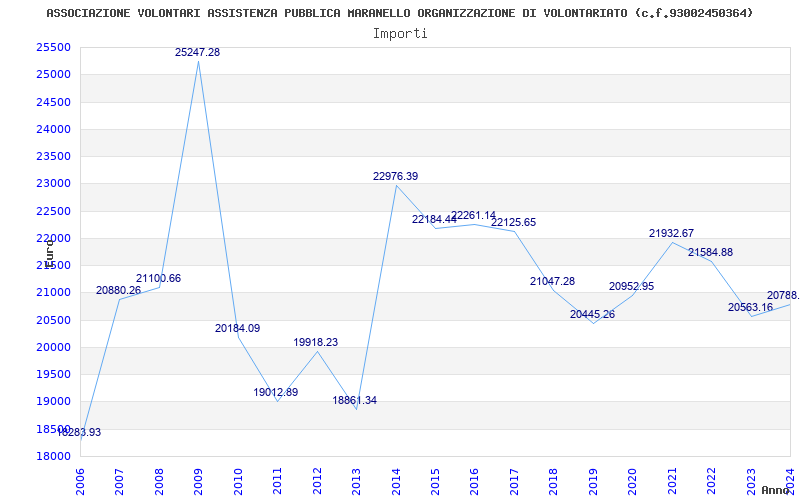Click x-axis year 2011
Image resolution: width=800 pixels, height=500 pixels.
(x=278, y=481)
